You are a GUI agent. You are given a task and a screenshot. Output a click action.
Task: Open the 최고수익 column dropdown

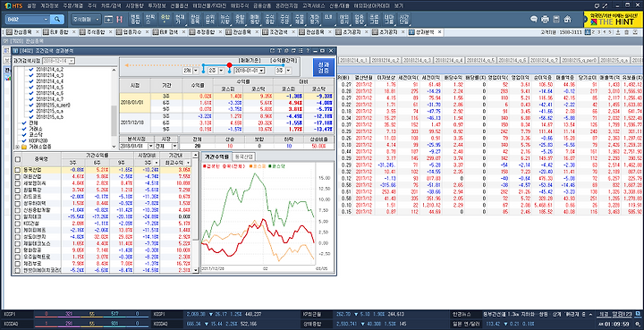[189, 163]
